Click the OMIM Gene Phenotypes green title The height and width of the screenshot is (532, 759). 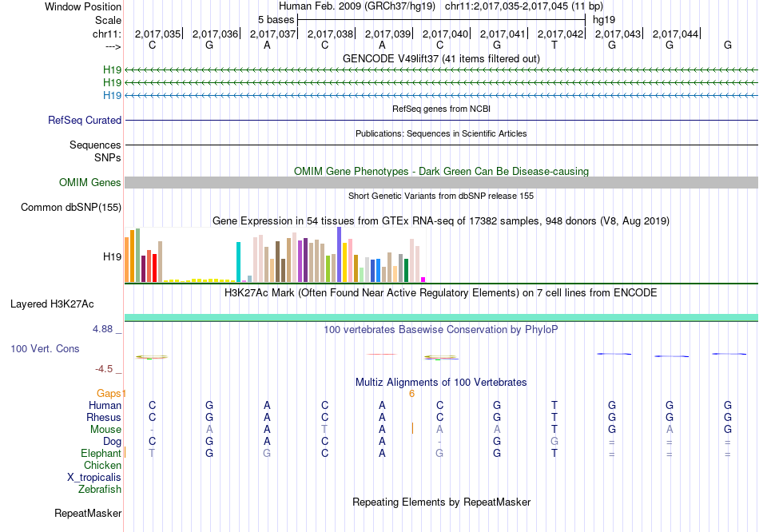pyautogui.click(x=441, y=172)
